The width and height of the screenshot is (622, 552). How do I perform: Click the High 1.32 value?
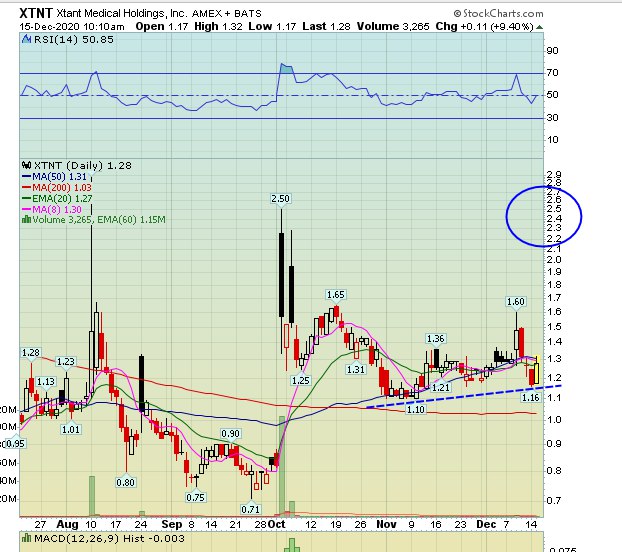point(218,27)
